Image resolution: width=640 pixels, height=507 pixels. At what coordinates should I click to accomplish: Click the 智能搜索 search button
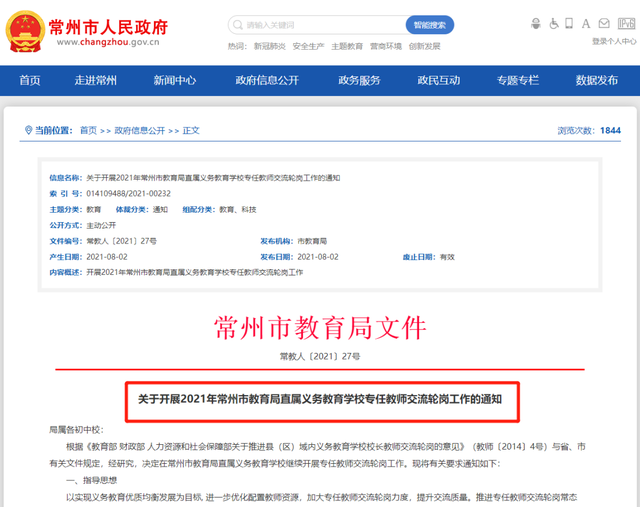[x=429, y=25]
